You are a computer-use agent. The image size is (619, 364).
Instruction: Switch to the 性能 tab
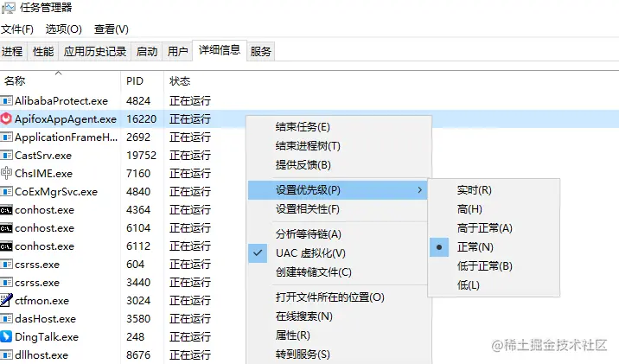(x=43, y=51)
